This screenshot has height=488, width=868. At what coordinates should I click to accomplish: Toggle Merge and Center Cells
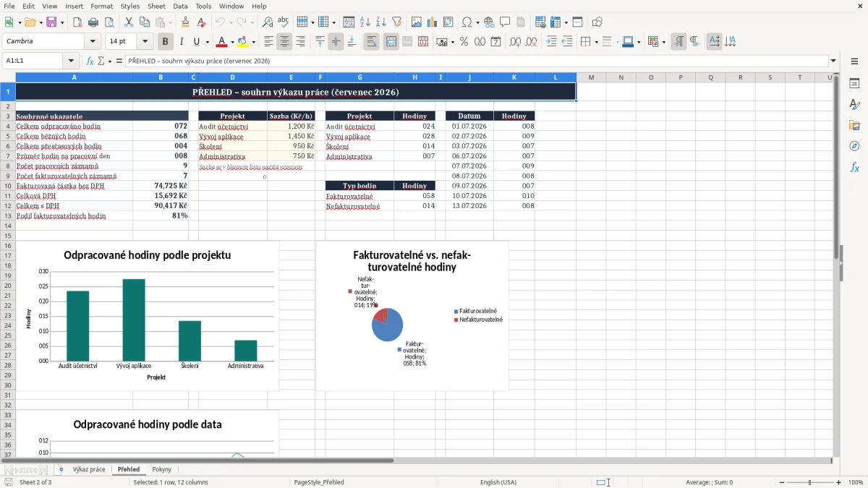(391, 41)
